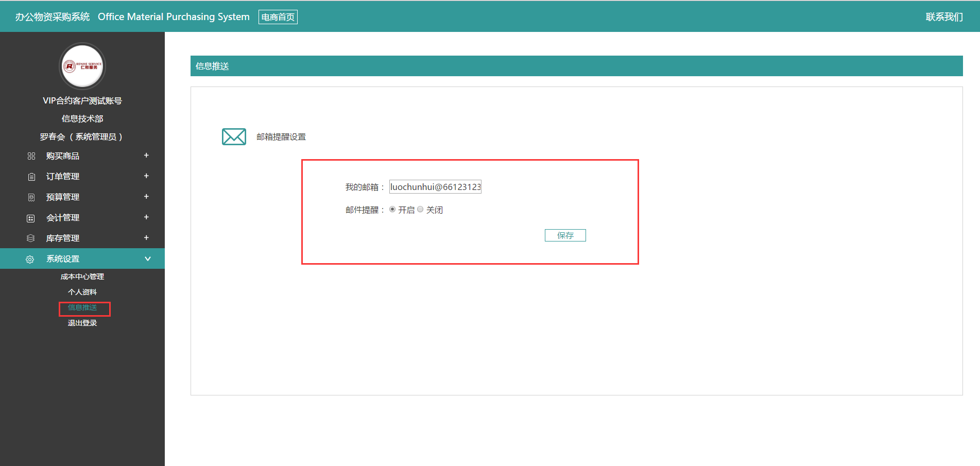Expand 订单管理 with its plus sign
Image resolution: width=980 pixels, height=466 pixels.
click(x=146, y=176)
